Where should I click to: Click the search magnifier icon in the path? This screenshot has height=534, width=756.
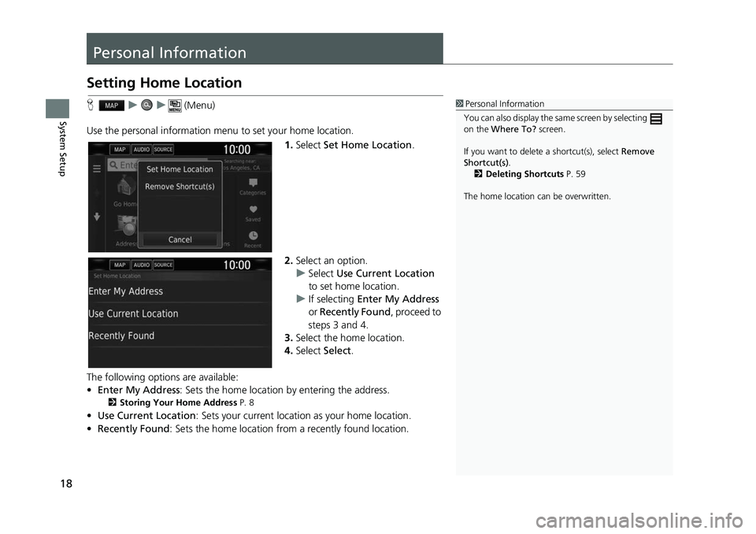click(146, 106)
